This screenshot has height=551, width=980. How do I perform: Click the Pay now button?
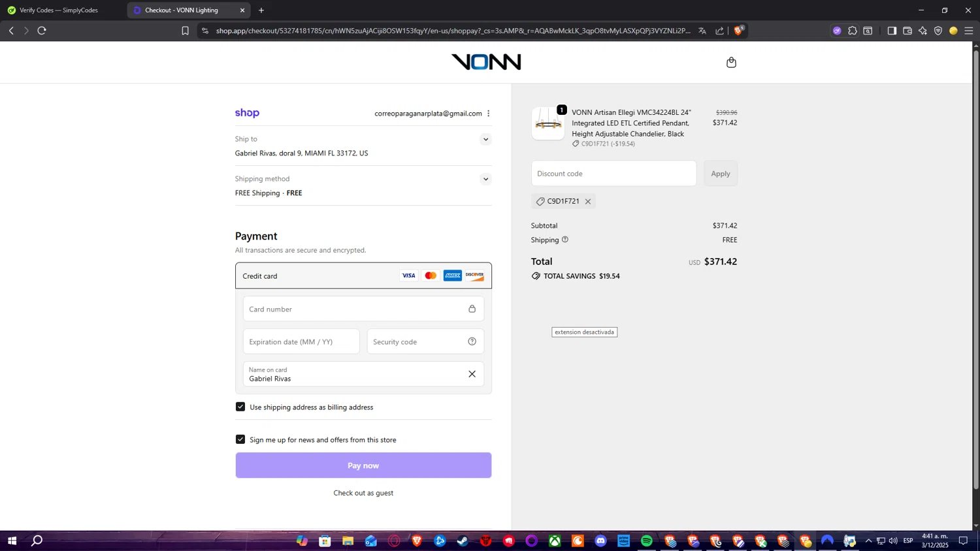[x=363, y=465]
